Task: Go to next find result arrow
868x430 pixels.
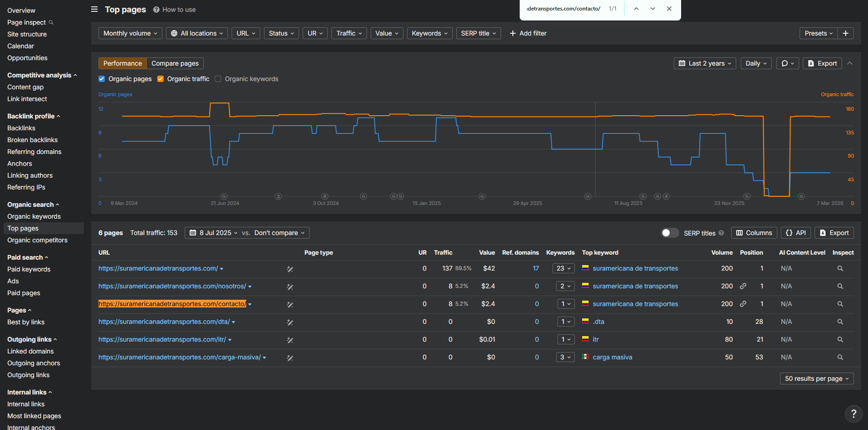Action: coord(653,9)
